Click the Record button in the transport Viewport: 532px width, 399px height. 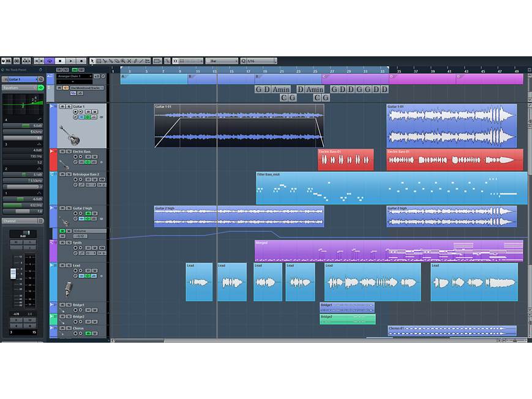coord(81,61)
